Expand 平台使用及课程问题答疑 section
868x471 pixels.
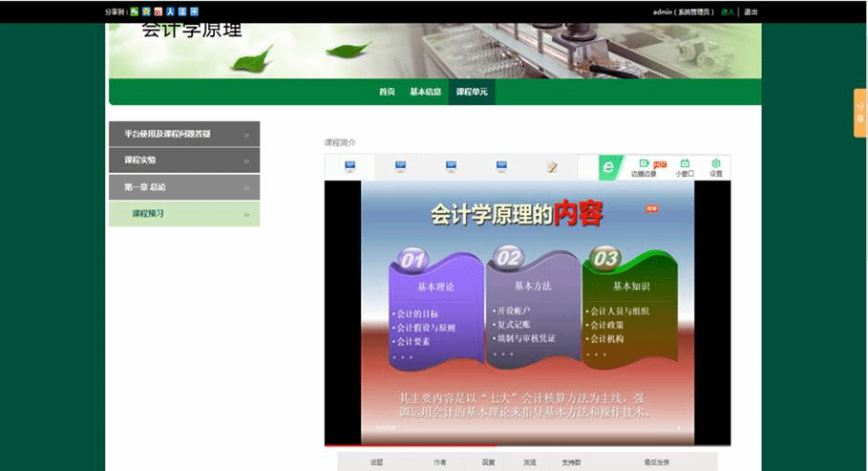(x=184, y=134)
